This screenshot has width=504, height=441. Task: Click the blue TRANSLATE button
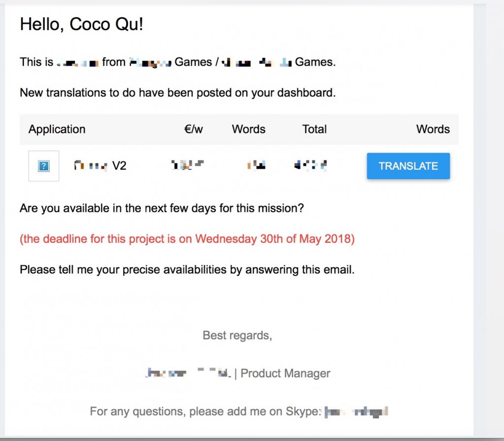(x=408, y=166)
